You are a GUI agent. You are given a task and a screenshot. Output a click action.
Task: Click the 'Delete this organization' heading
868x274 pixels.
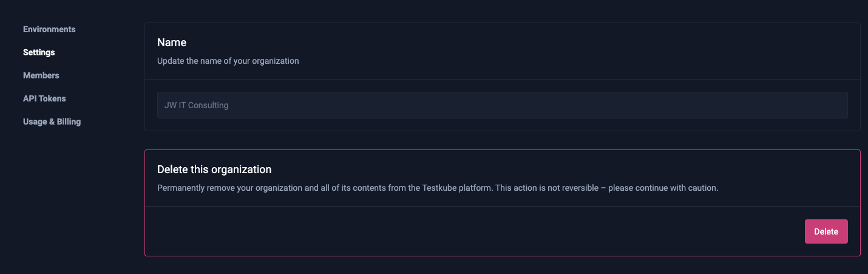[214, 169]
